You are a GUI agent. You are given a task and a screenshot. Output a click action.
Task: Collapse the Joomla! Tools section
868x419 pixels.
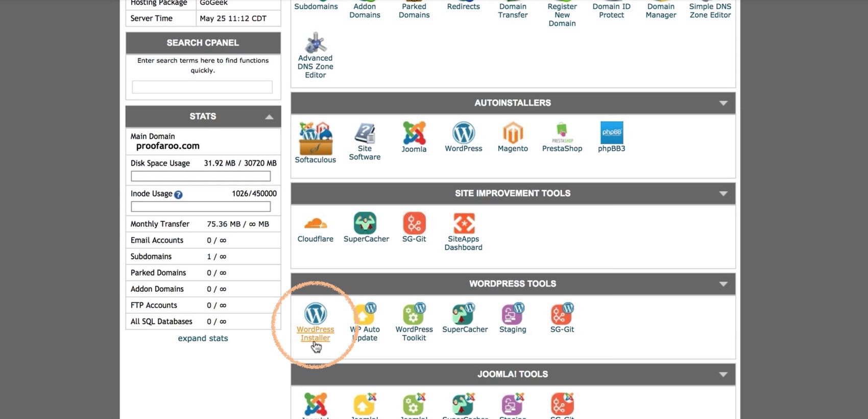tap(723, 375)
